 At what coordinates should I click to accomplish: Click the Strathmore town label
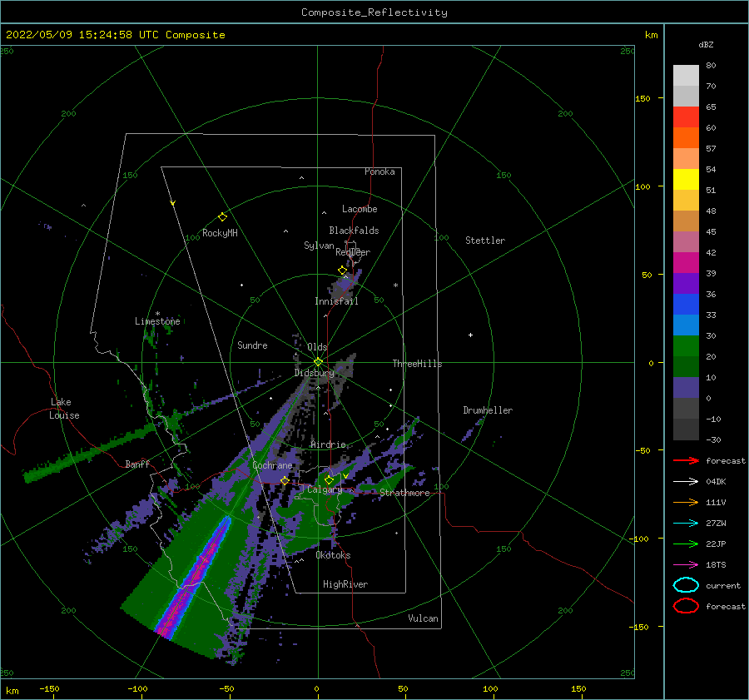[x=404, y=493]
